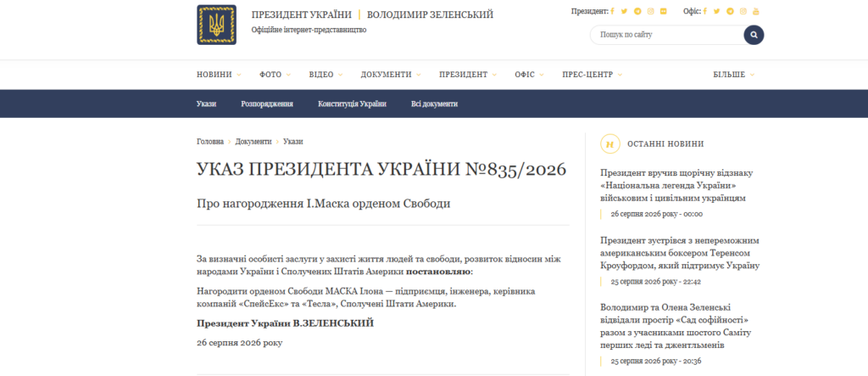868x376 pixels.
Task: Click the decree date 26 серпня 2026 року
Action: pyautogui.click(x=240, y=343)
